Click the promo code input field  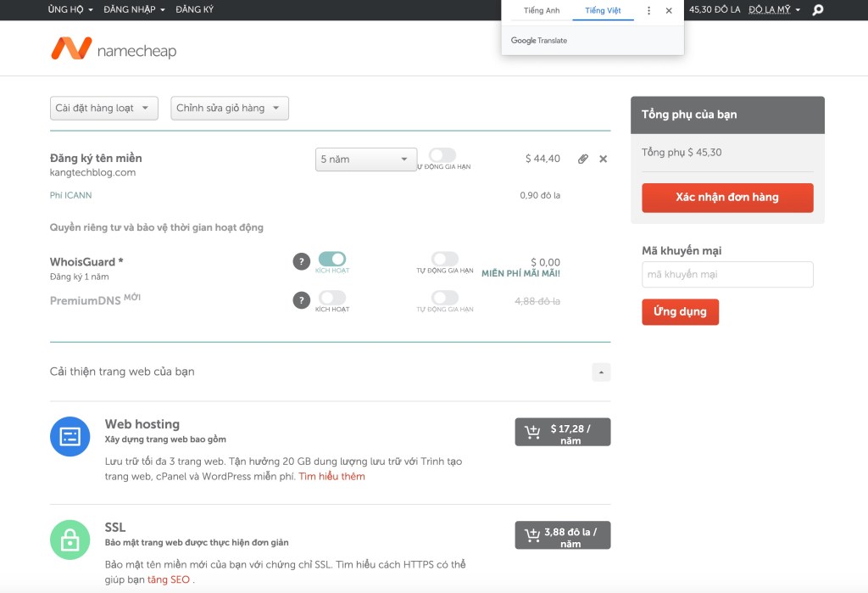[727, 275]
